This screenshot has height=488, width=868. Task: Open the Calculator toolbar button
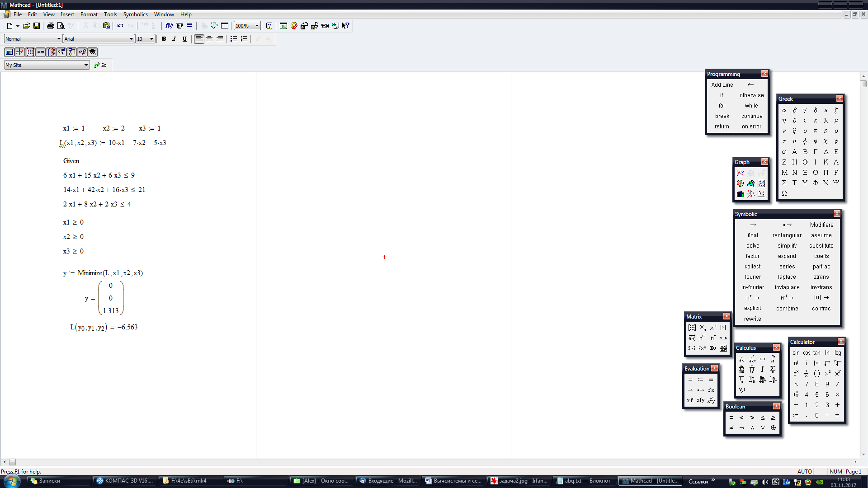pyautogui.click(x=9, y=52)
